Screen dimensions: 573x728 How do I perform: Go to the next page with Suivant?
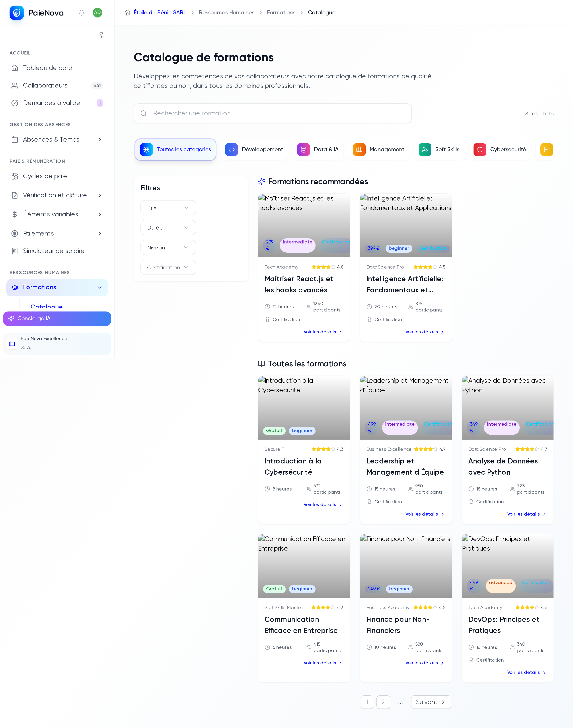pyautogui.click(x=431, y=702)
